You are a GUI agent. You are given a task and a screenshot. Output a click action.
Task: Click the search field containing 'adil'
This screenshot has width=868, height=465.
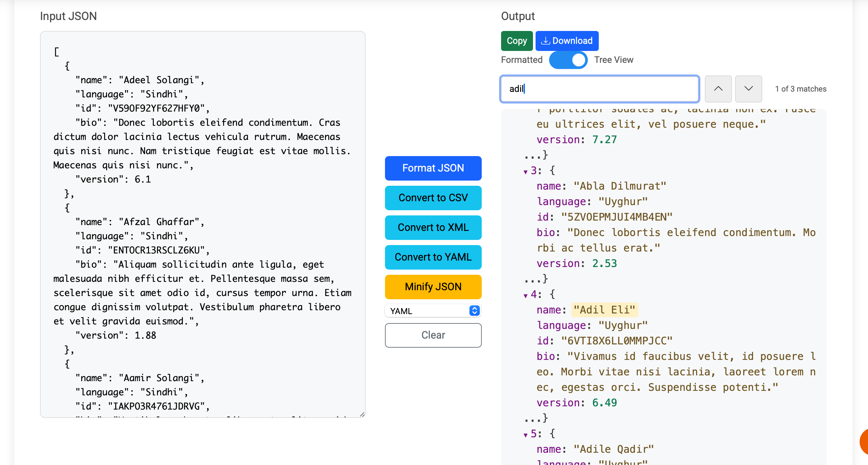(599, 89)
